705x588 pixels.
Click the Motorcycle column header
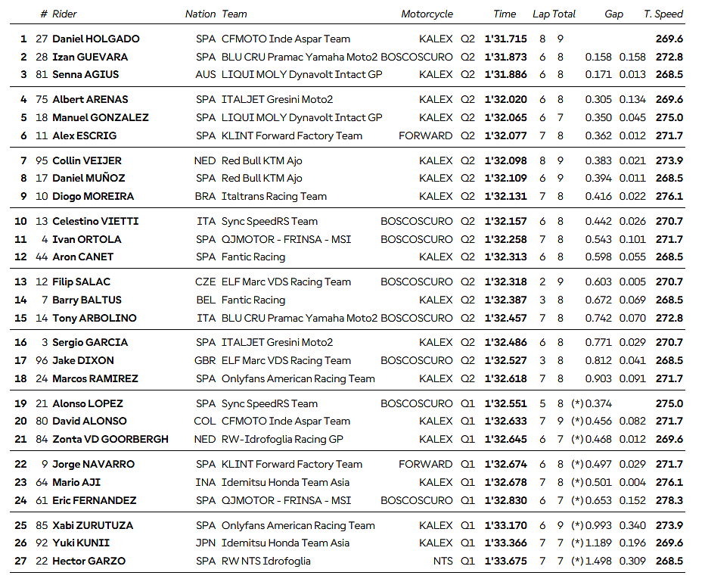point(427,14)
